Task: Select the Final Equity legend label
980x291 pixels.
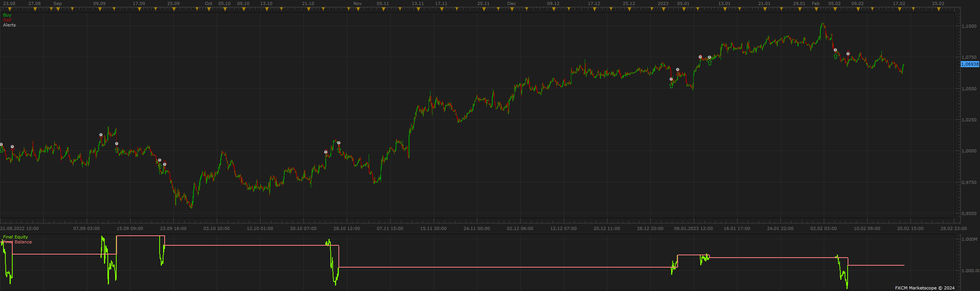Action: pyautogui.click(x=16, y=237)
